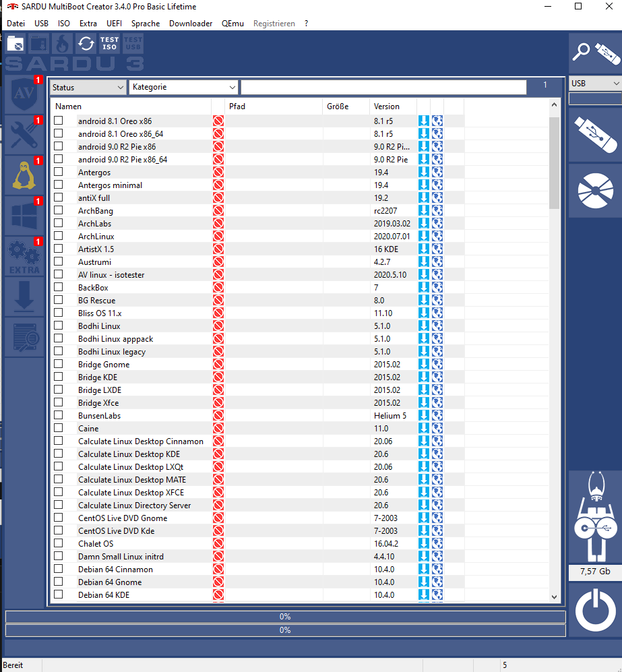Sort by the Namen column header
622x672 pixels.
point(131,106)
